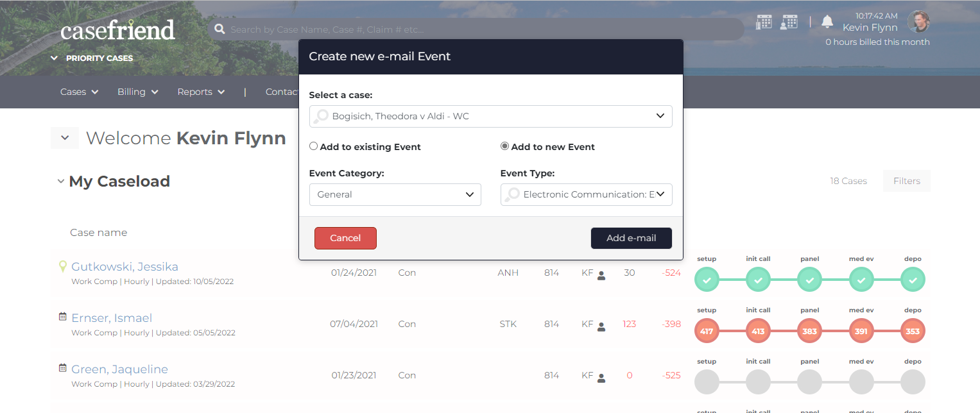The width and height of the screenshot is (980, 413).
Task: Open the building calendar icon in header
Action: tap(764, 22)
